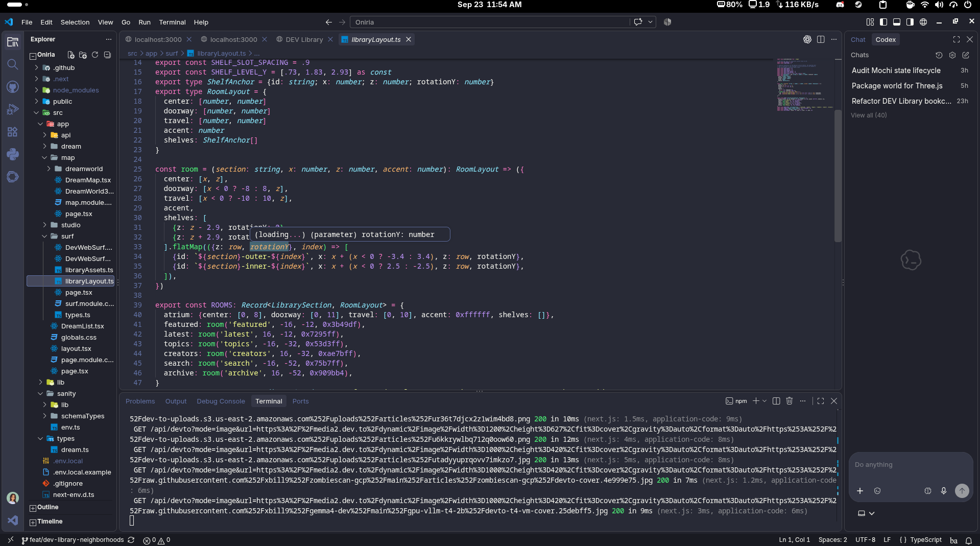
Task: Toggle secondary sidebar visibility
Action: [x=910, y=22]
